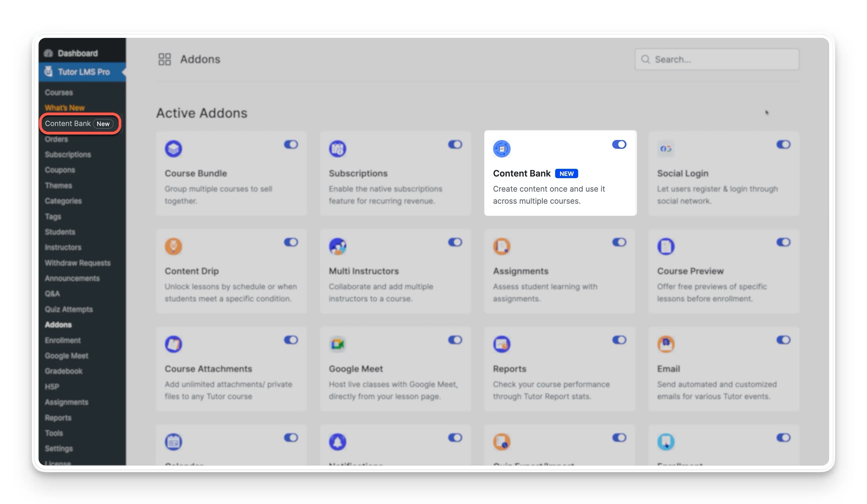Select Themes in the sidebar

click(x=58, y=185)
